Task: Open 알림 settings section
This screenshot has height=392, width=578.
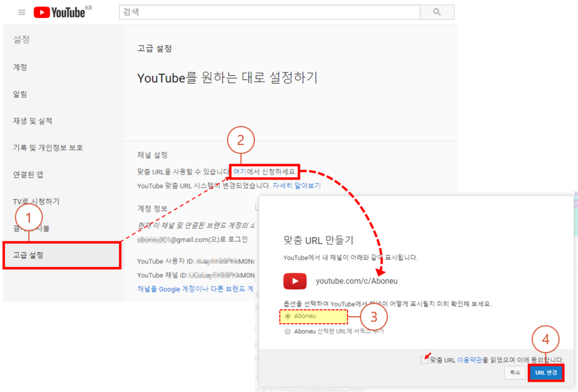Action: [20, 94]
